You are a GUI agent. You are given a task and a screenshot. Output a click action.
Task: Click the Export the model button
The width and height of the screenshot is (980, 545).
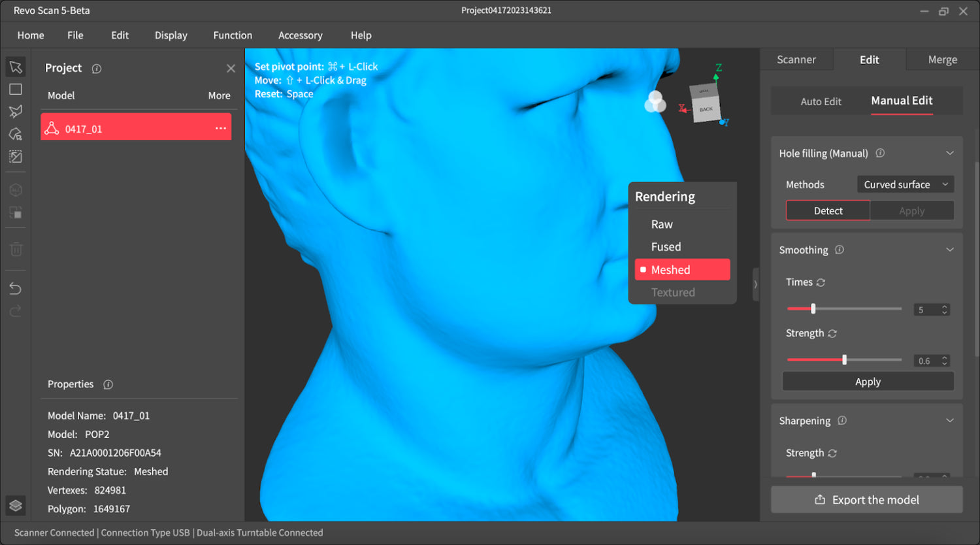[867, 499]
